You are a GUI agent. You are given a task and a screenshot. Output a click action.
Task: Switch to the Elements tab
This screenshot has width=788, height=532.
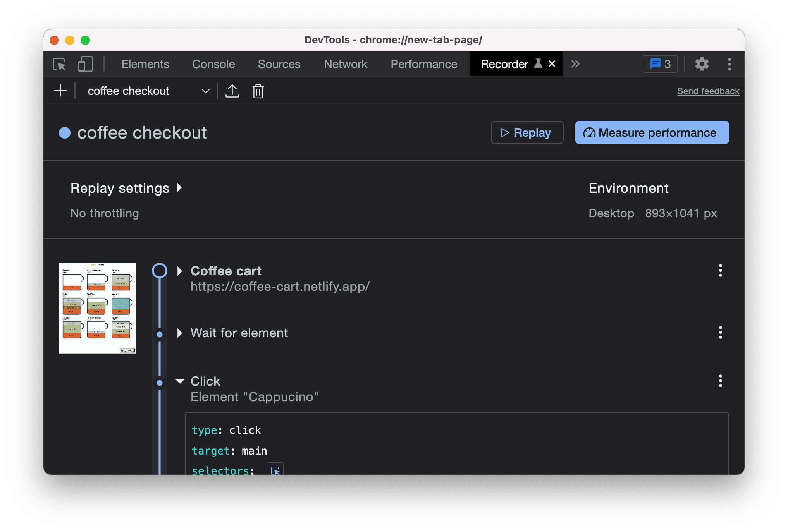146,64
